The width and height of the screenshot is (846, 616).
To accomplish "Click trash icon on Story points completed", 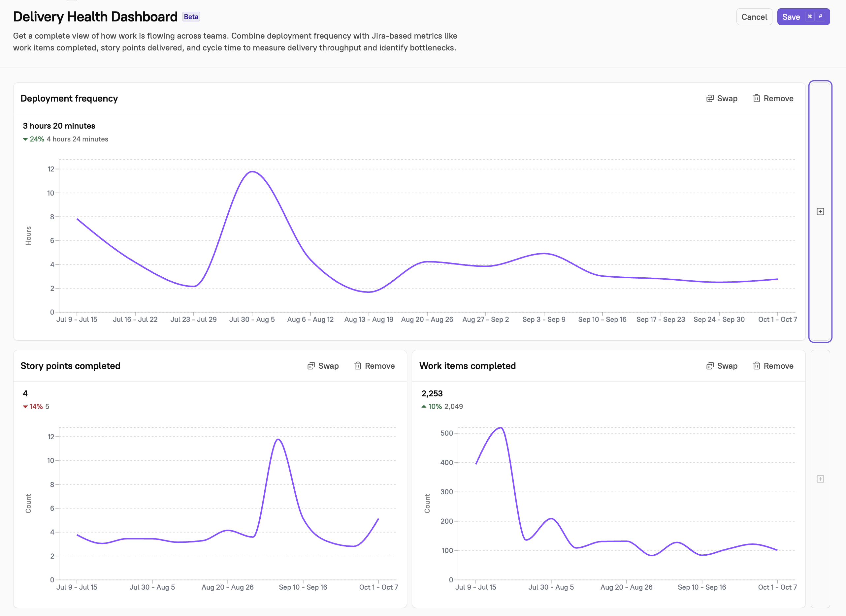I will (x=357, y=366).
